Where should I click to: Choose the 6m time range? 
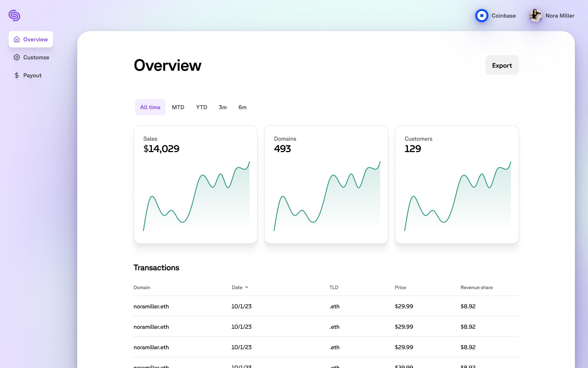(243, 107)
